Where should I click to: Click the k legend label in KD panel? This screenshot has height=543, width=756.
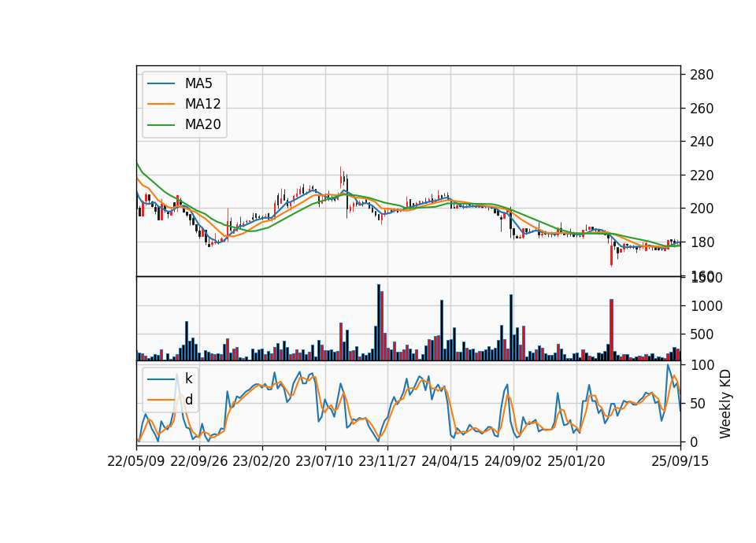click(x=188, y=379)
